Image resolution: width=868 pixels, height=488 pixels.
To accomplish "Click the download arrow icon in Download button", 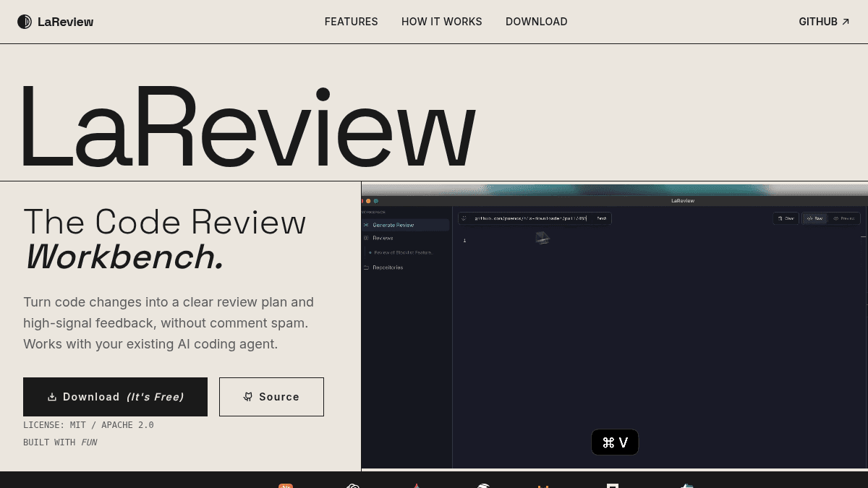I will coord(52,397).
